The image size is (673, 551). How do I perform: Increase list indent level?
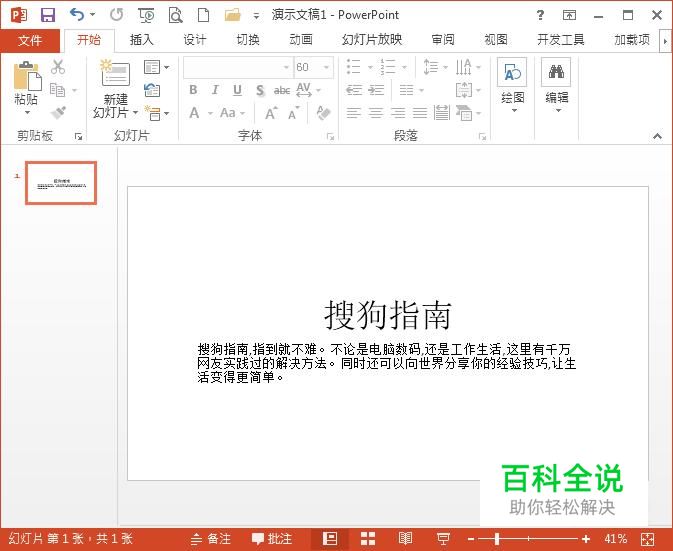click(x=376, y=90)
